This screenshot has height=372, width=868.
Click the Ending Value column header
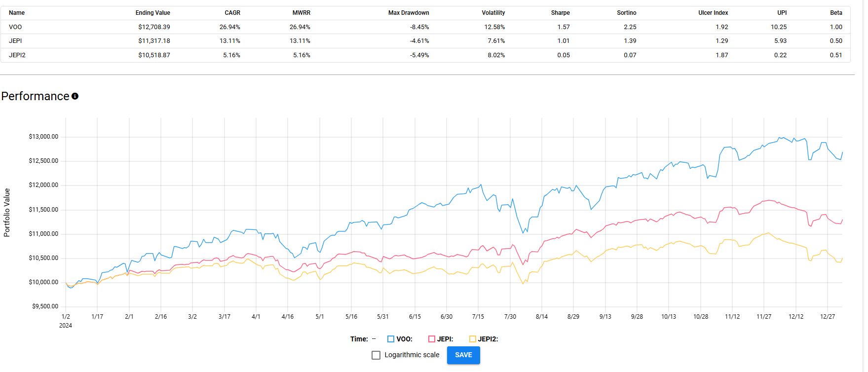point(153,13)
